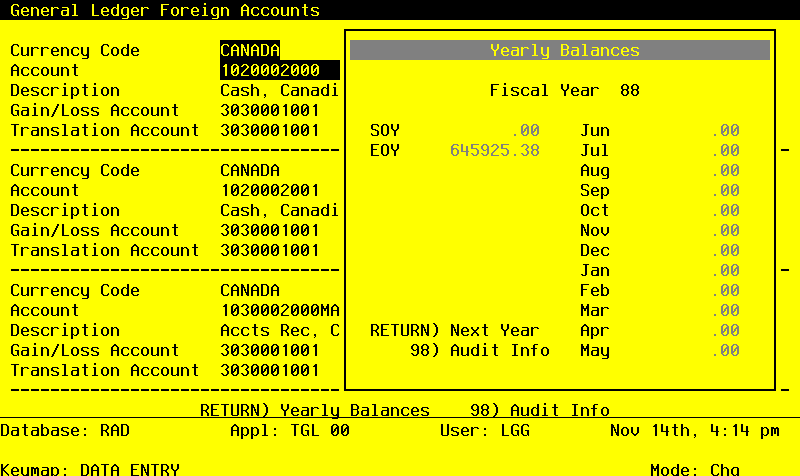Click the Aug balance value
This screenshot has width=800, height=476.
(725, 170)
